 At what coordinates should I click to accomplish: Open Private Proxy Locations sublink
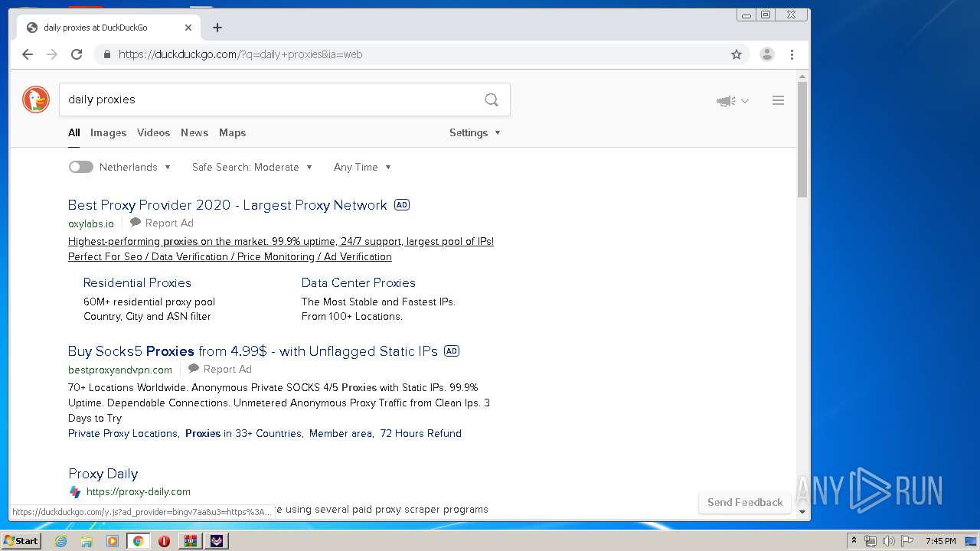(122, 433)
